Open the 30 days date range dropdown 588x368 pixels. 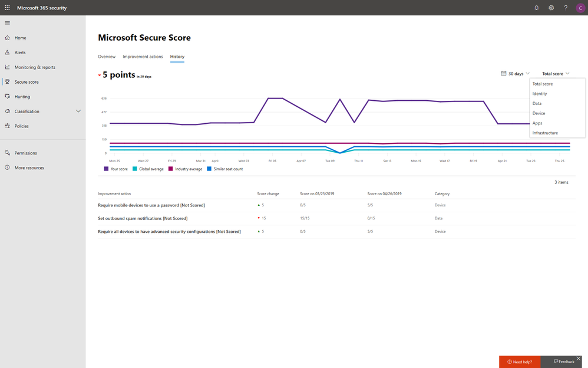click(515, 74)
